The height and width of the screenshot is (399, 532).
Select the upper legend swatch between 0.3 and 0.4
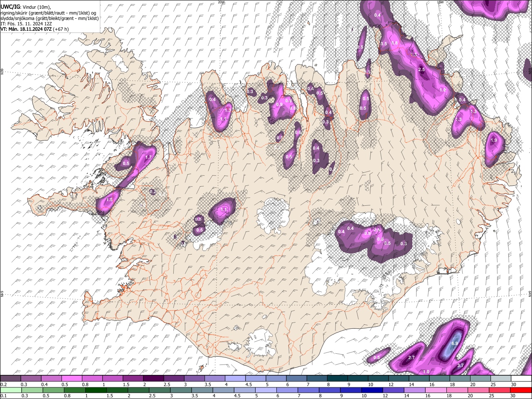click(31, 378)
